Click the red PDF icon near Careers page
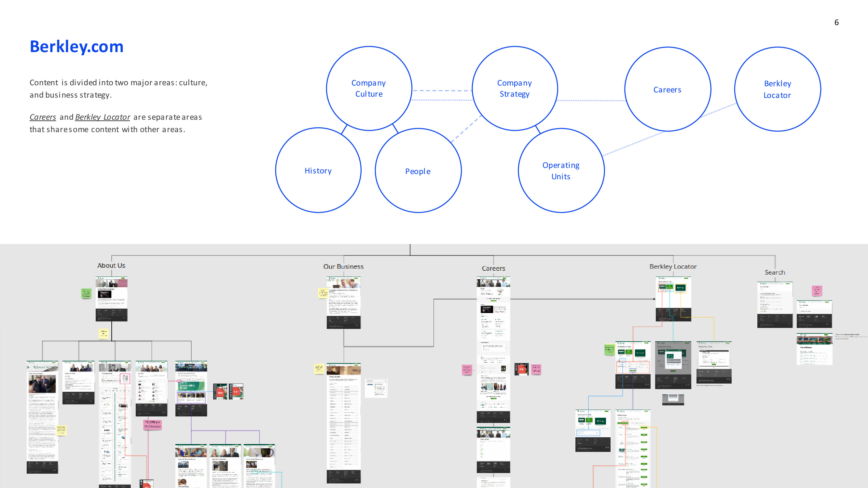Image resolution: width=868 pixels, height=488 pixels. (x=521, y=369)
